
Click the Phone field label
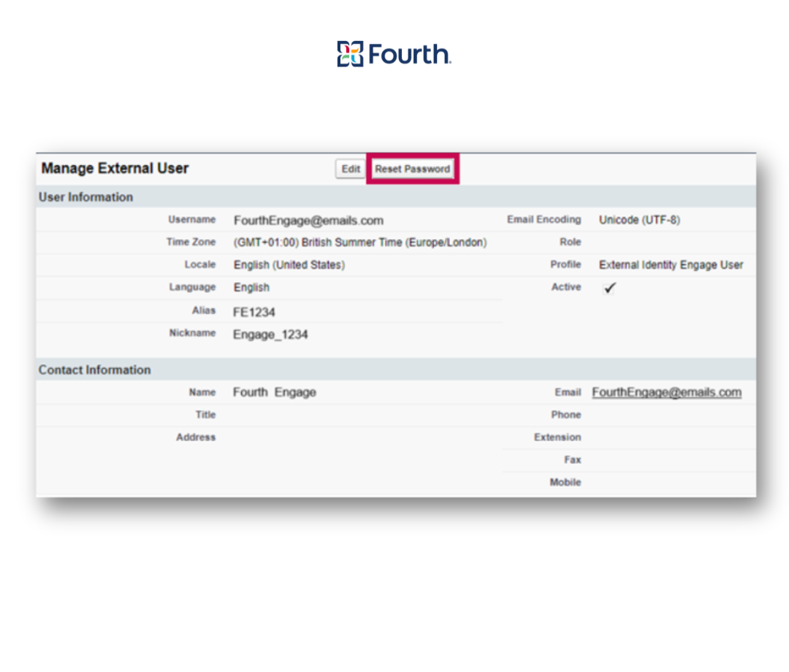(566, 414)
